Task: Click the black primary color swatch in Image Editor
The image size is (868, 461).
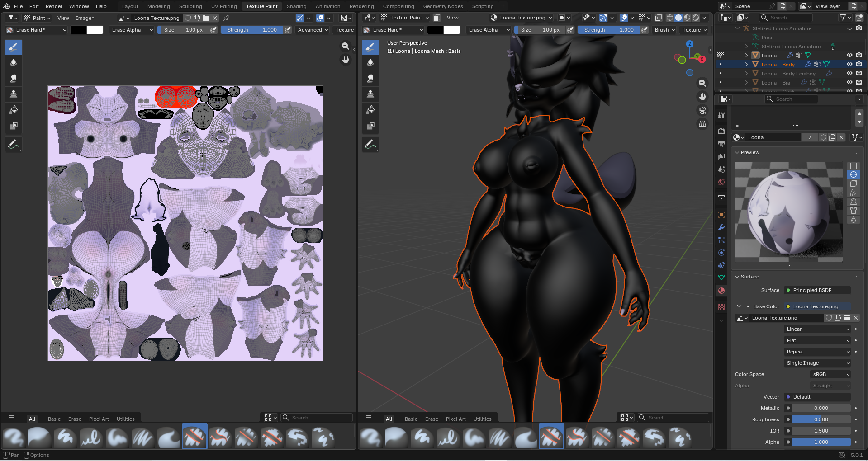Action: pyautogui.click(x=79, y=30)
